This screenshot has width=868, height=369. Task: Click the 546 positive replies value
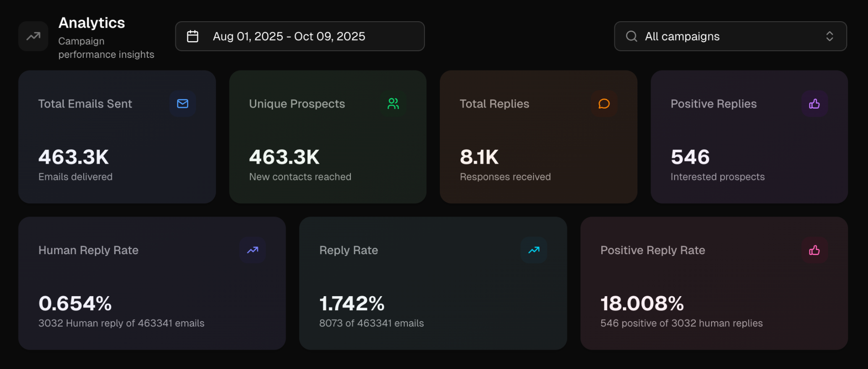click(690, 157)
